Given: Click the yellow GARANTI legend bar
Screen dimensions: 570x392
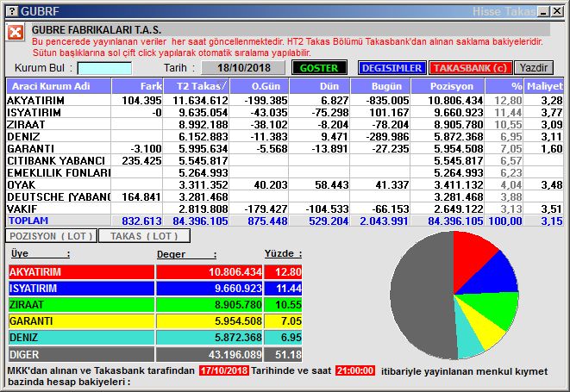Looking at the screenshot, I should [x=81, y=321].
